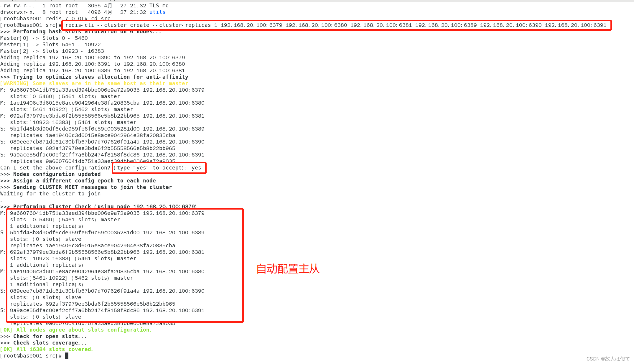Click the yellow WARNING slaves same host line
The image size is (634, 364).
[x=94, y=83]
